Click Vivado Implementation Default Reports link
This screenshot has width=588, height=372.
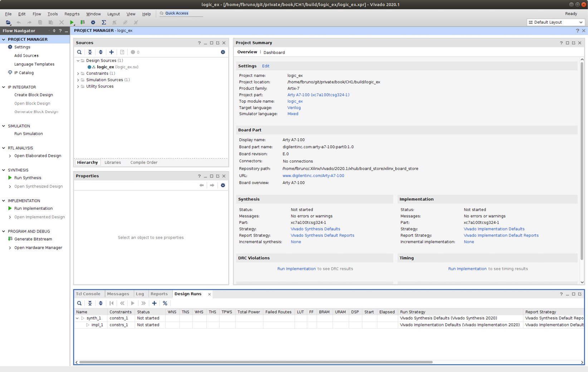501,235
